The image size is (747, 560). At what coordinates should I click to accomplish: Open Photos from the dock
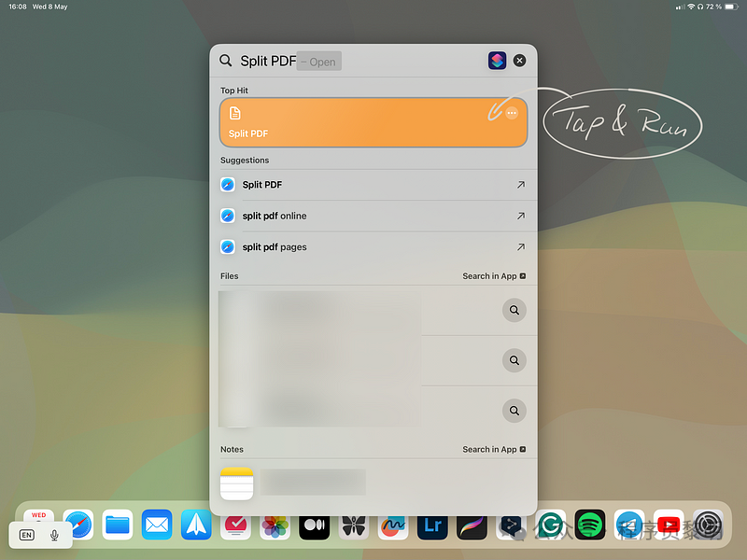275,527
